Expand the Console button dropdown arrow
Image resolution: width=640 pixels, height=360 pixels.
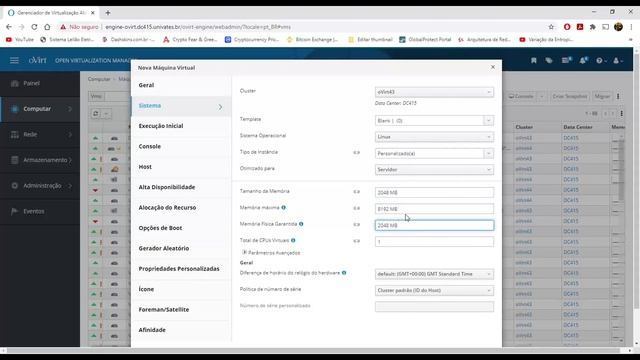(542, 96)
